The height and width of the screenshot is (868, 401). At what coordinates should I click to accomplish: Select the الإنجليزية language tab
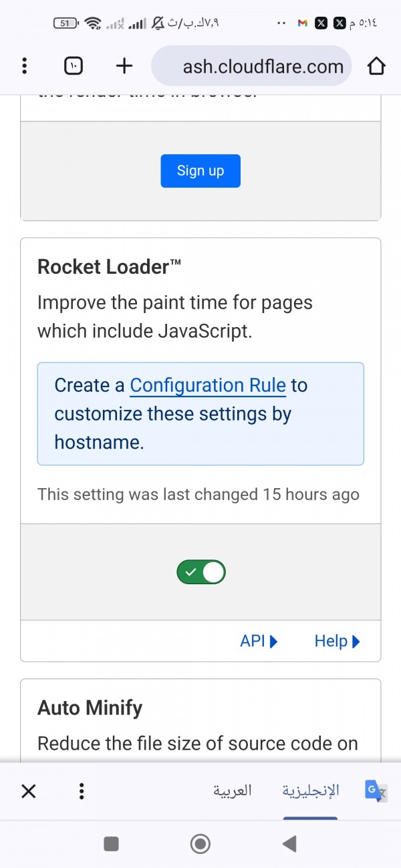pyautogui.click(x=310, y=791)
